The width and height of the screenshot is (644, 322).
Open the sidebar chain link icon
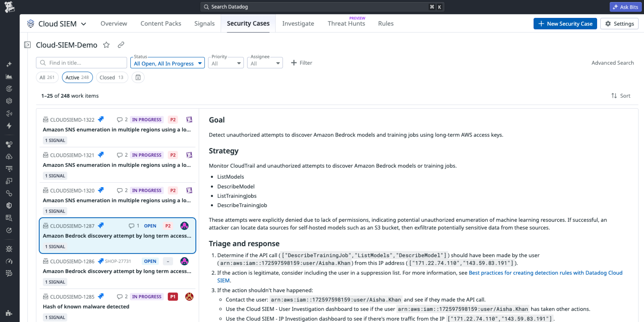point(9,193)
